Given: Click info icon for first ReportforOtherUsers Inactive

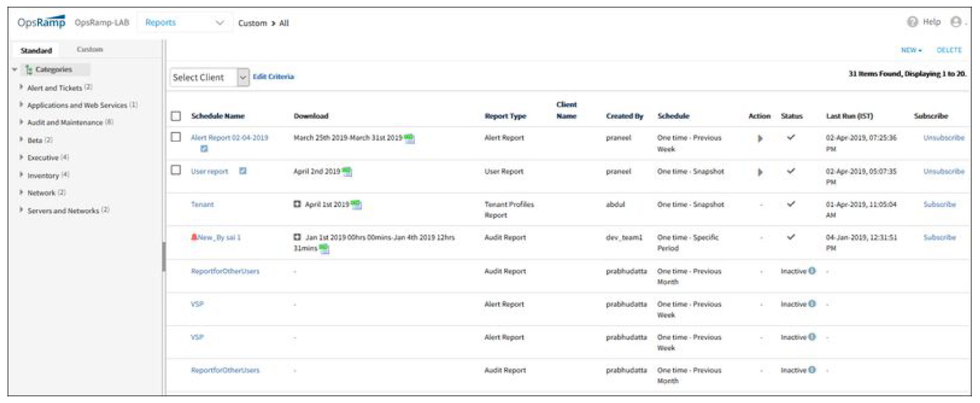Looking at the screenshot, I should coord(812,271).
